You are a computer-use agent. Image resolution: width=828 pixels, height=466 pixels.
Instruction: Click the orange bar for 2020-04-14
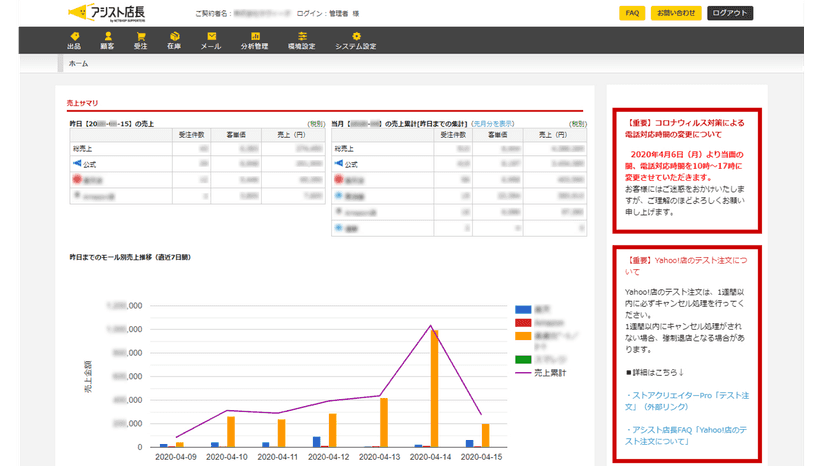click(x=435, y=388)
